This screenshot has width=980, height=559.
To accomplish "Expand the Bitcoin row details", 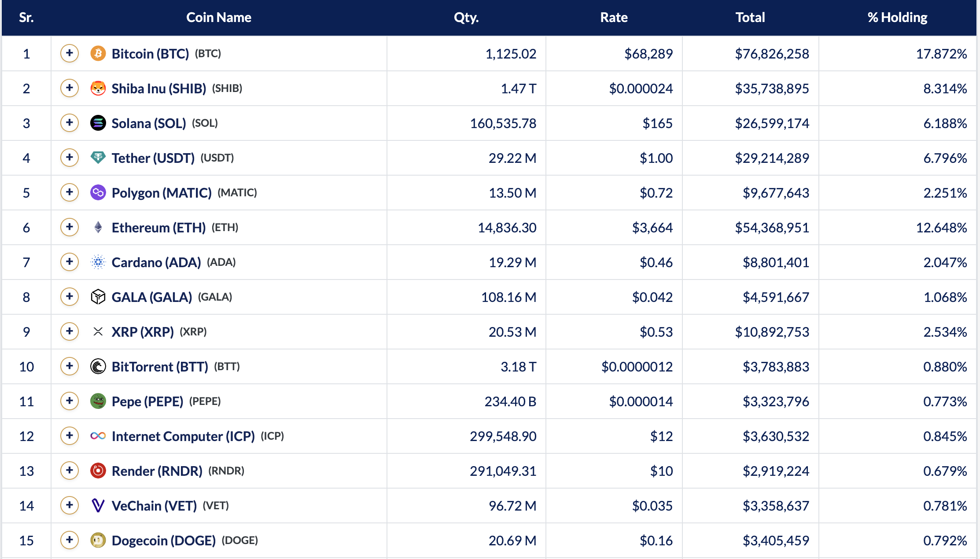I will [x=70, y=53].
